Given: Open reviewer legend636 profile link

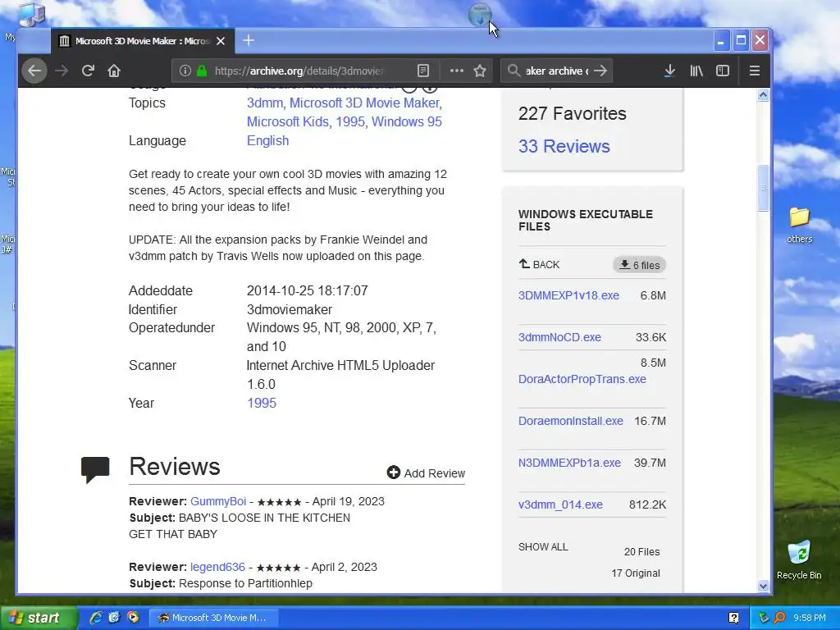Looking at the screenshot, I should (x=217, y=567).
